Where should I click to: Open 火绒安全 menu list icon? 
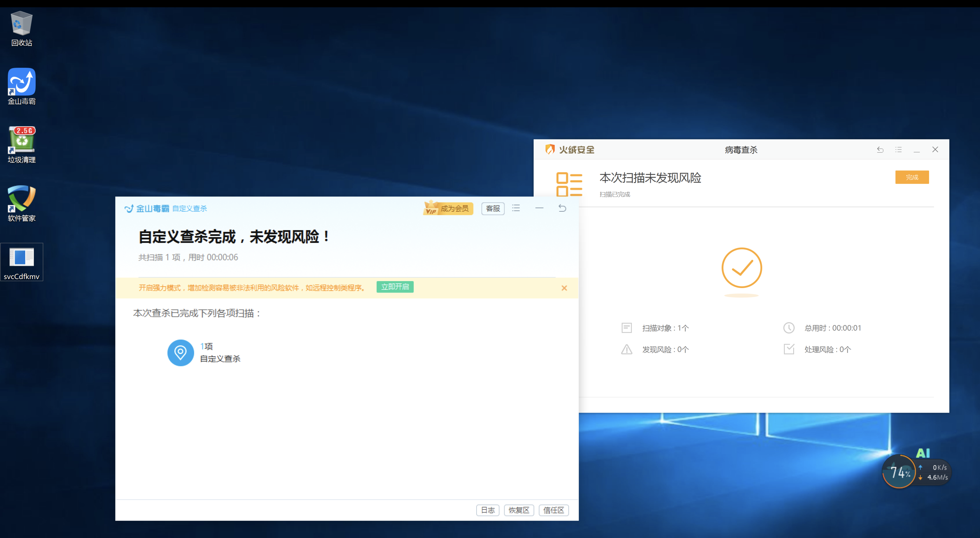(x=899, y=149)
